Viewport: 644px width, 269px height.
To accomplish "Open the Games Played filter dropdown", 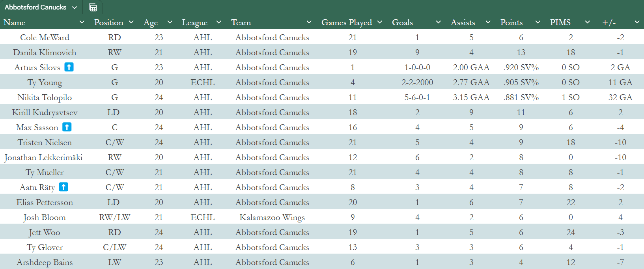I will pyautogui.click(x=380, y=22).
